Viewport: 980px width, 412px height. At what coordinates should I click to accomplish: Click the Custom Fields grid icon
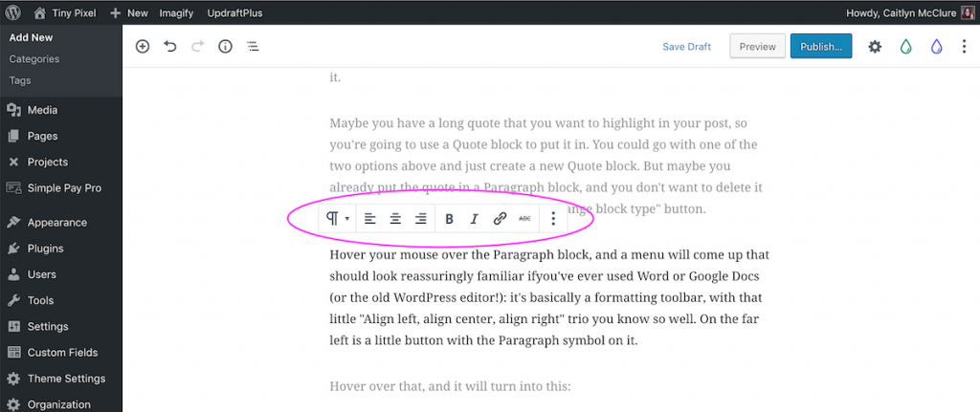[13, 352]
